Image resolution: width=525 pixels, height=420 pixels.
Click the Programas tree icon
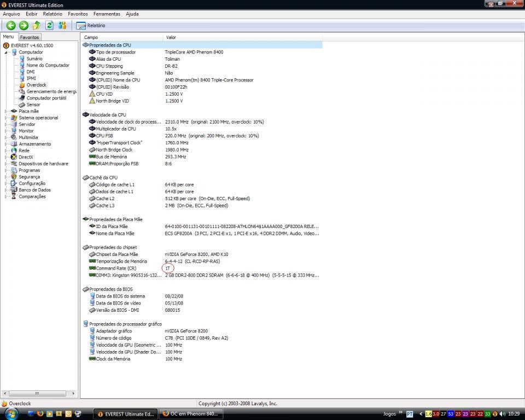[x=14, y=170]
